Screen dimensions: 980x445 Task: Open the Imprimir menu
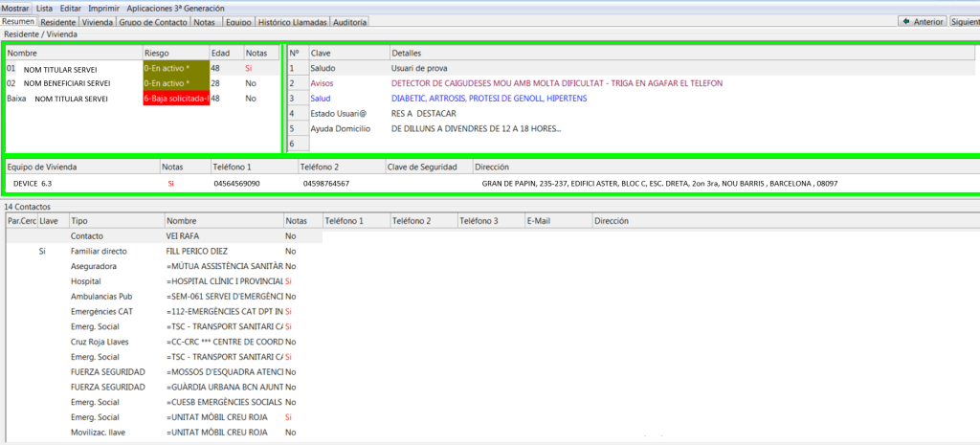[x=103, y=8]
